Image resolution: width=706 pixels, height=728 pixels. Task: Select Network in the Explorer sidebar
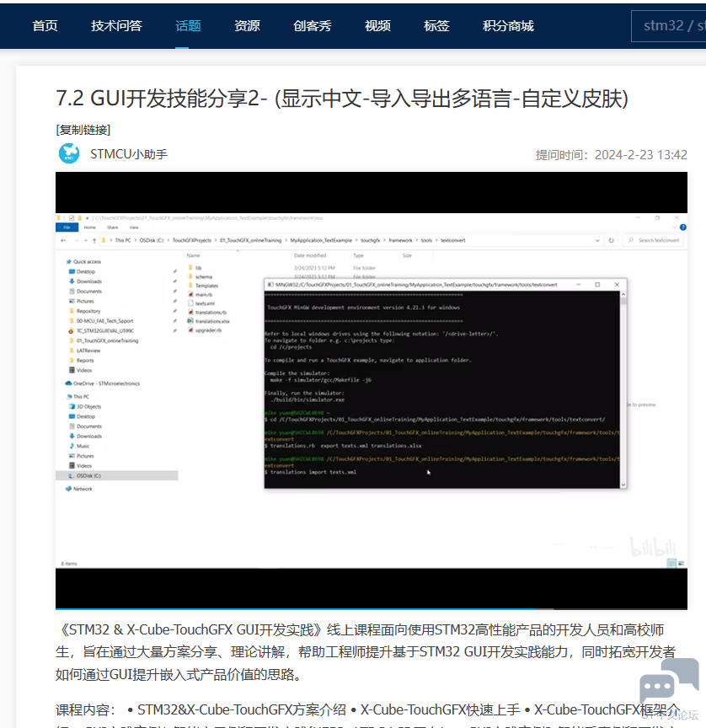(x=79, y=489)
